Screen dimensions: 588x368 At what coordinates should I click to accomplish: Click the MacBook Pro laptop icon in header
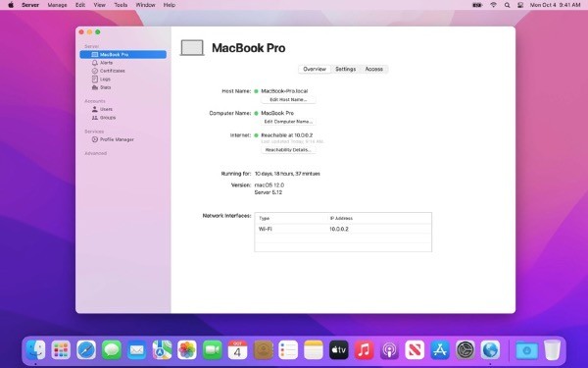pyautogui.click(x=192, y=48)
